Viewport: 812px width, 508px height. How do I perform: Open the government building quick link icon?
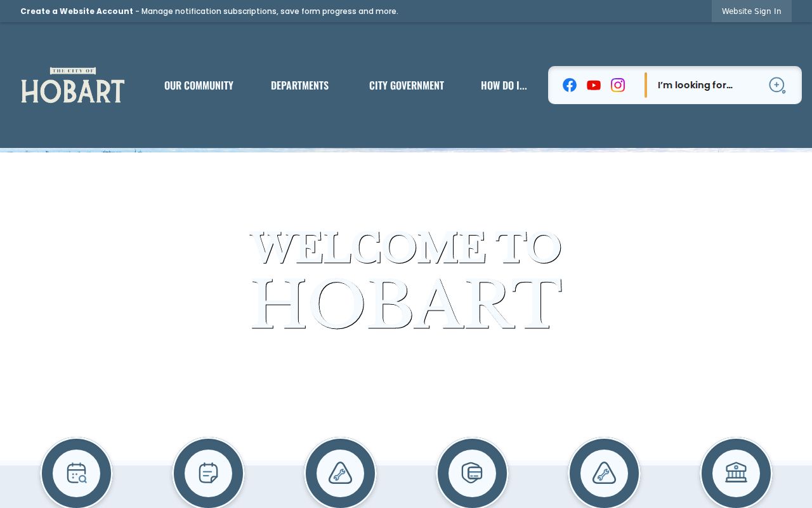736,473
